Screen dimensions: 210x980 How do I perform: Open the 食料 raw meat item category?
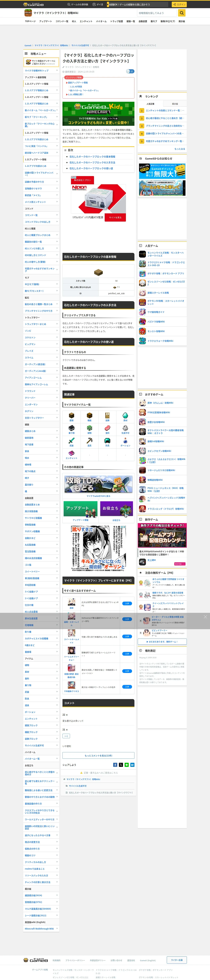pyautogui.click(x=107, y=430)
